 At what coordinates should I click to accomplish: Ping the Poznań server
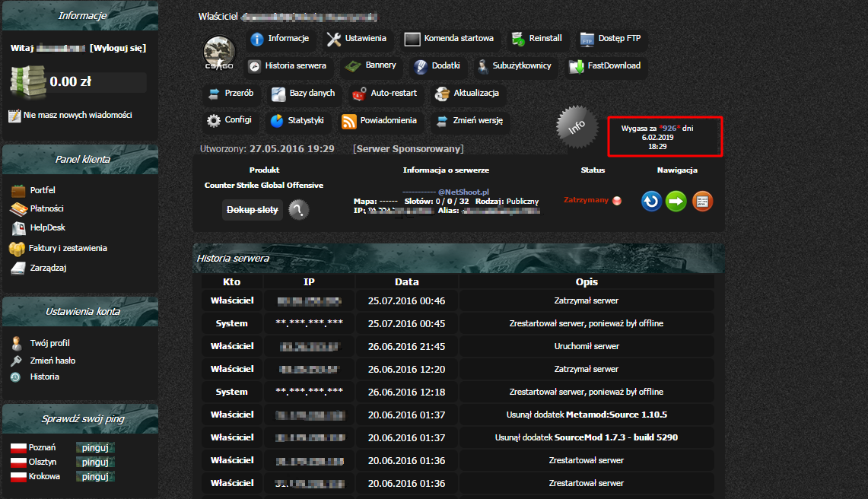[95, 447]
